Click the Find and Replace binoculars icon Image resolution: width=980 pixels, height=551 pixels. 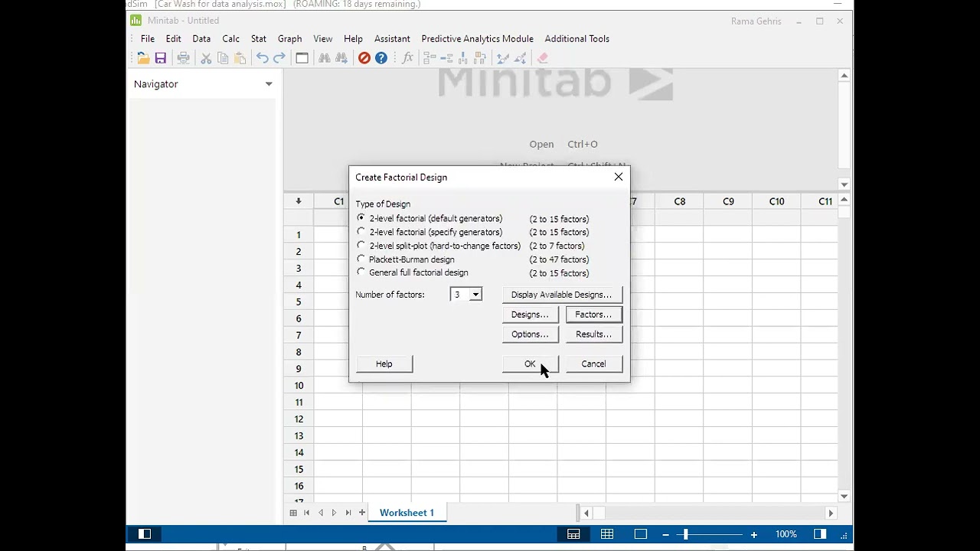pos(341,58)
